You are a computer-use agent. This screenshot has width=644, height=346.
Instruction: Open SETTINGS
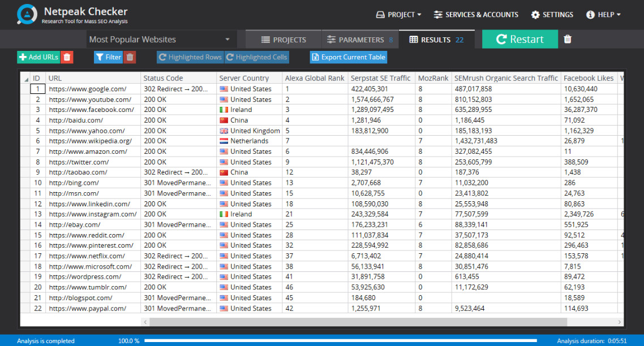pyautogui.click(x=552, y=15)
